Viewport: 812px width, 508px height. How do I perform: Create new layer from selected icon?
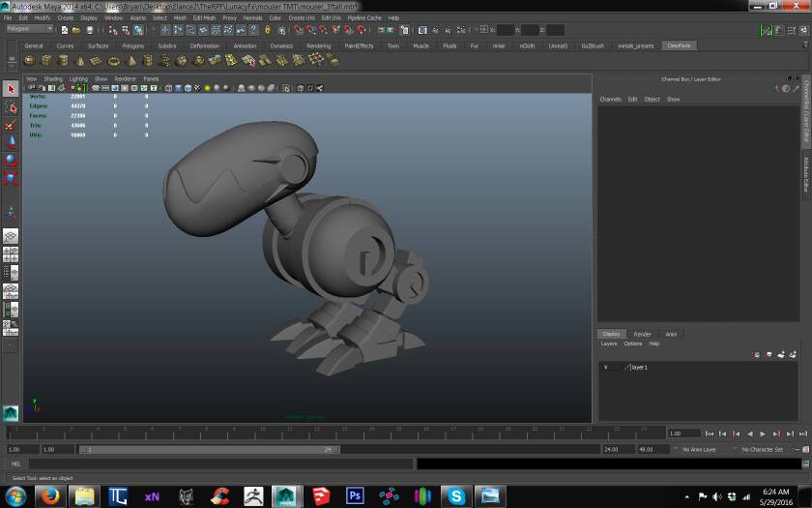(793, 354)
